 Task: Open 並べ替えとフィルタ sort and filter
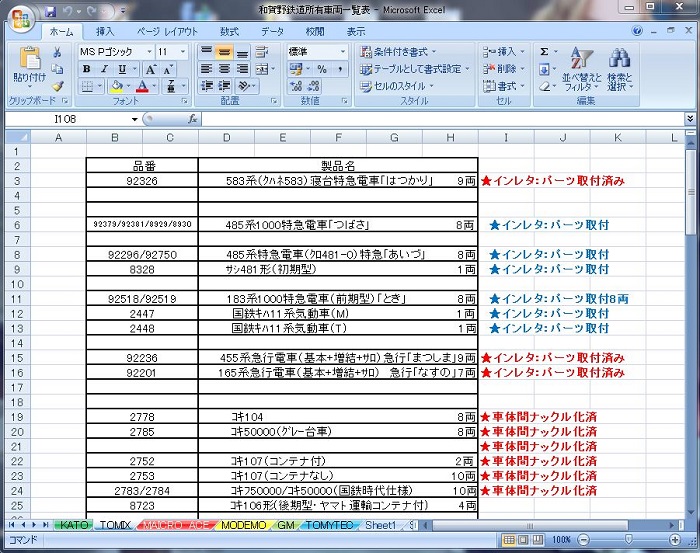tap(581, 69)
